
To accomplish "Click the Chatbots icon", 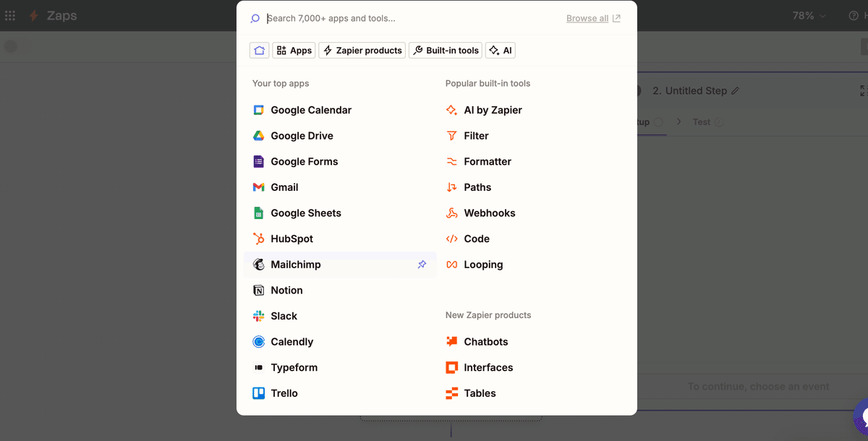I will (451, 342).
